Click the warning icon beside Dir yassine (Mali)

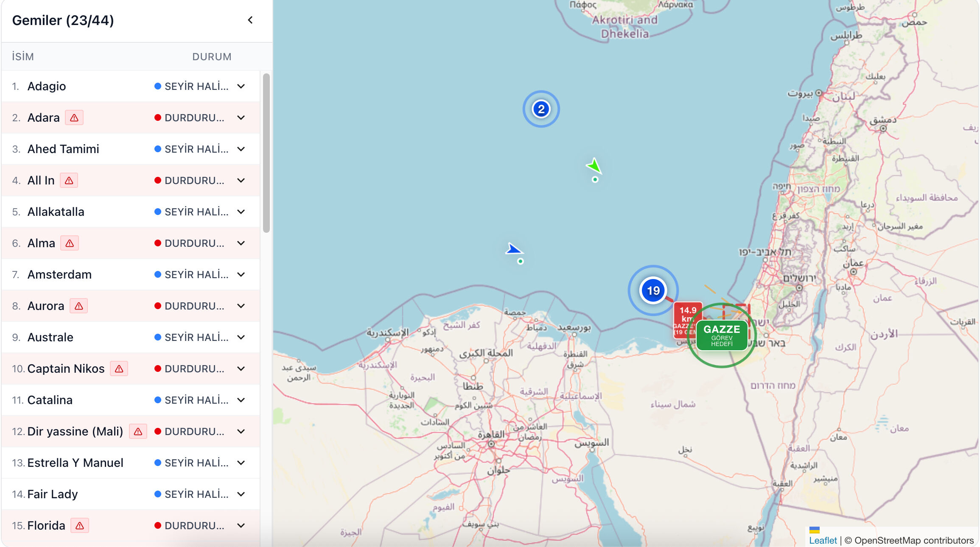click(x=138, y=432)
